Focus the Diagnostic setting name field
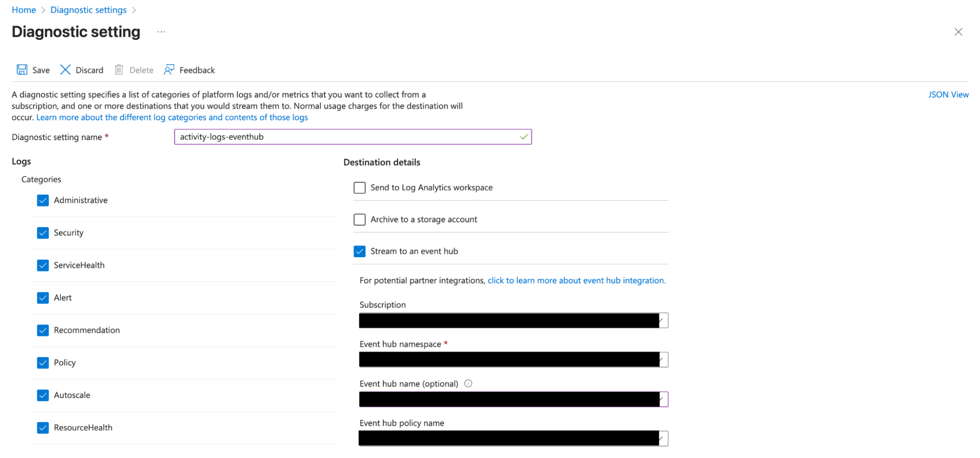 coord(353,137)
